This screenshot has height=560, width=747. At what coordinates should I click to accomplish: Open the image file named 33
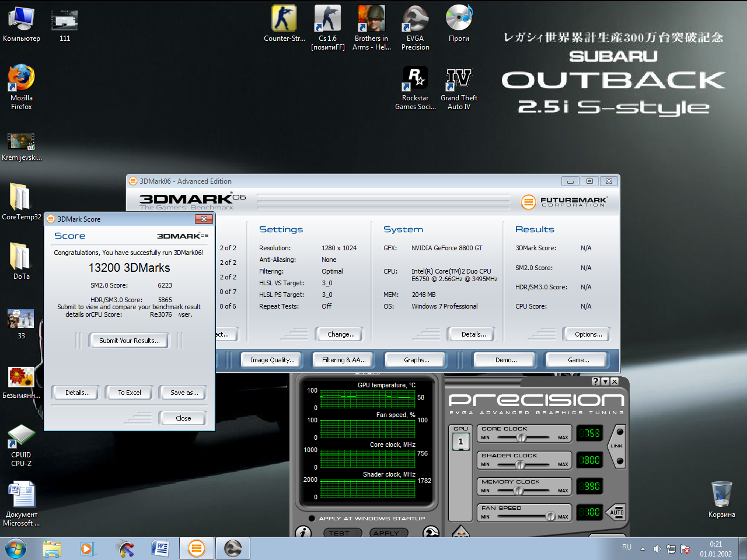22,324
